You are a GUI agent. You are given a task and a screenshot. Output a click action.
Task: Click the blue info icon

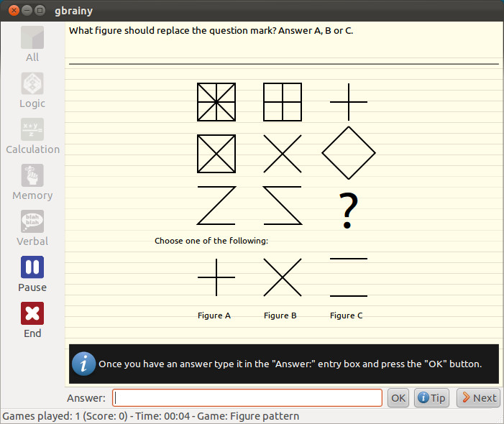tap(83, 364)
